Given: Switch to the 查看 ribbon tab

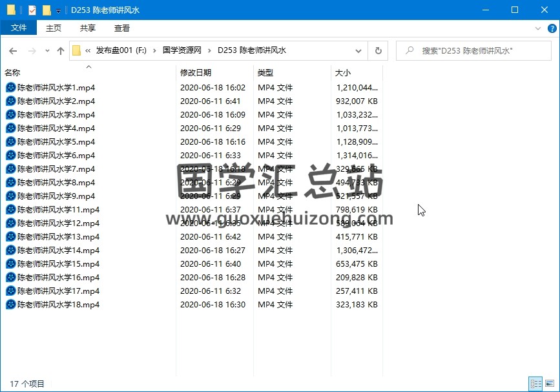Looking at the screenshot, I should (x=122, y=28).
